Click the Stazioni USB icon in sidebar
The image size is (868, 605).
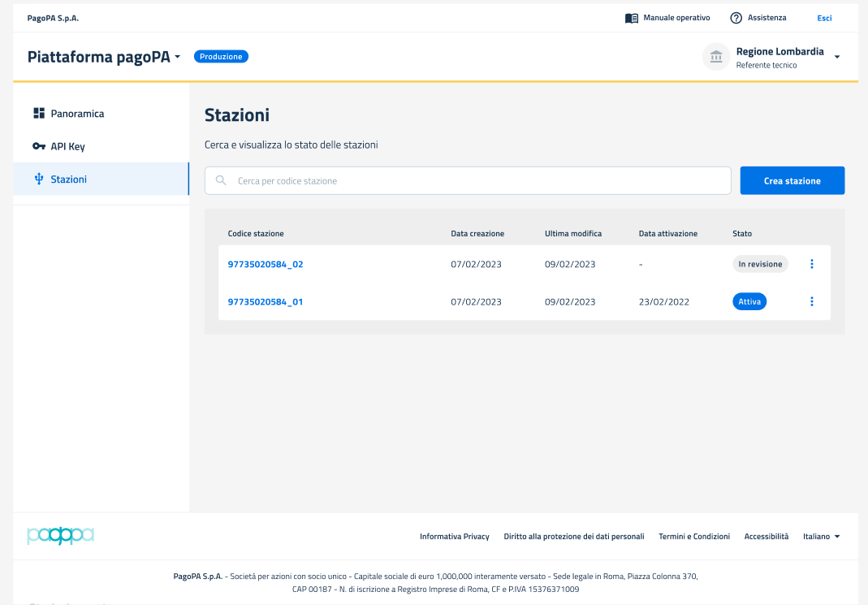(39, 179)
